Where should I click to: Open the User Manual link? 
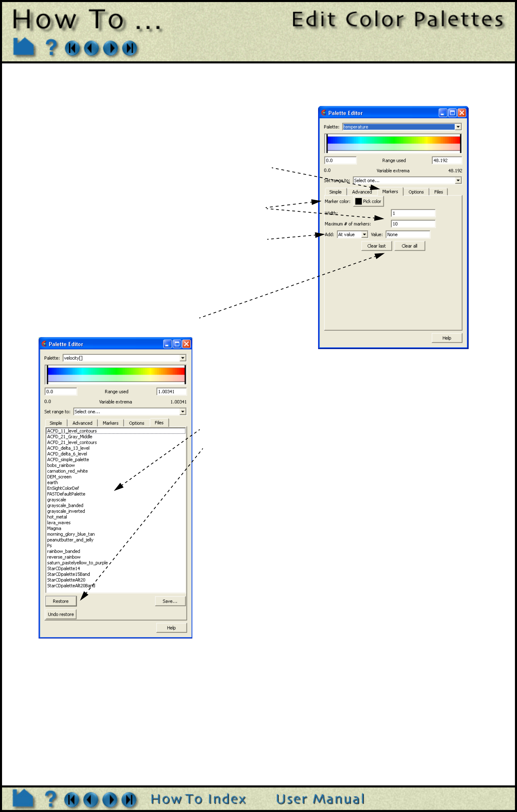pos(320,799)
